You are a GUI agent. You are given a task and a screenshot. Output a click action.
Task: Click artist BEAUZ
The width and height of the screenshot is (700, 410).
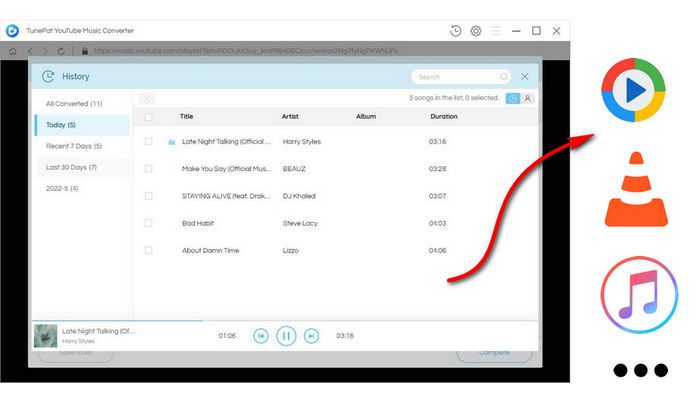coord(294,169)
